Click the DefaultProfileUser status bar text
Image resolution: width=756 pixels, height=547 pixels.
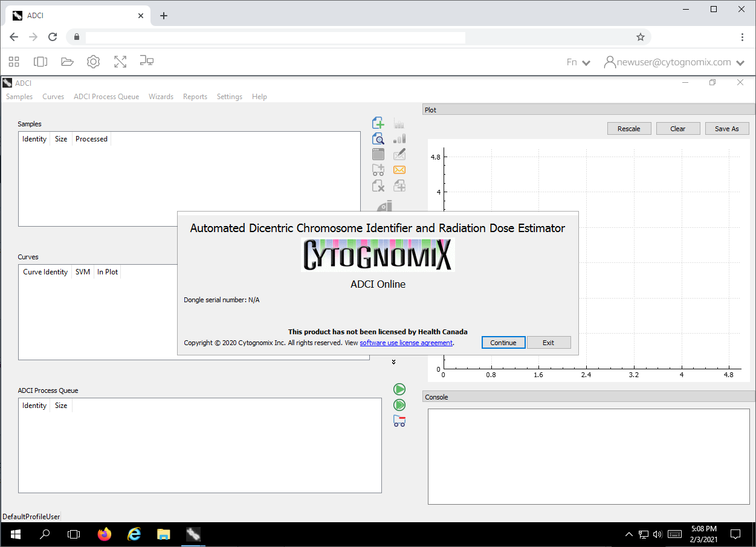(x=31, y=517)
